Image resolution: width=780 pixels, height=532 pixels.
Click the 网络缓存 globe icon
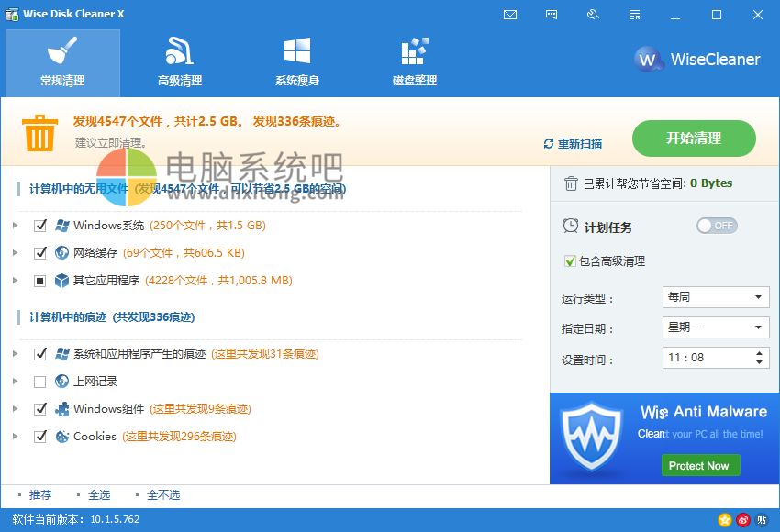(x=61, y=253)
